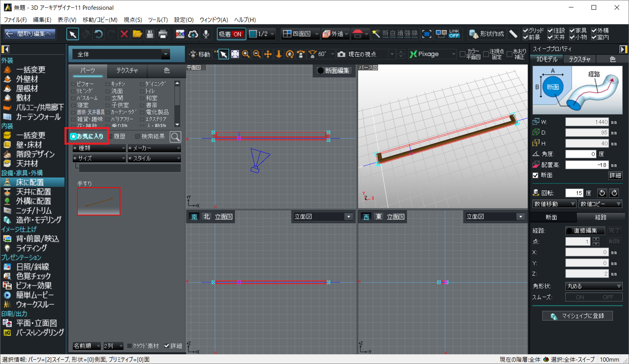
Task: Select the zoom-in magnifier tool
Action: click(246, 54)
